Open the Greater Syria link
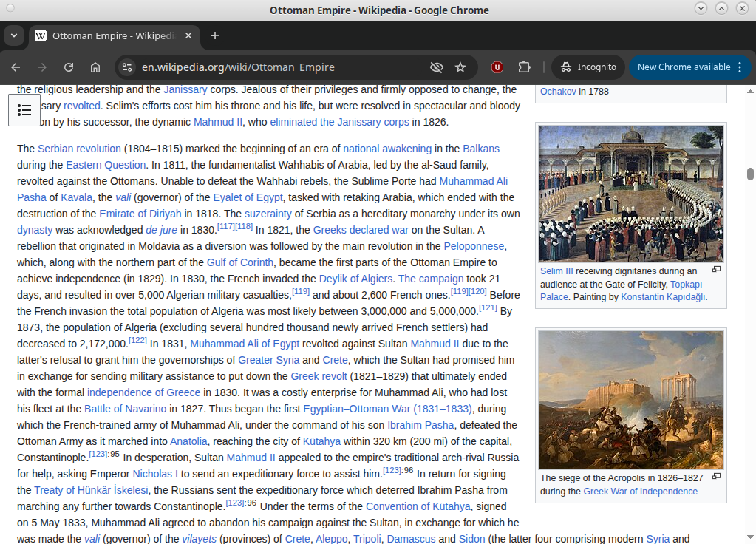 pos(268,360)
